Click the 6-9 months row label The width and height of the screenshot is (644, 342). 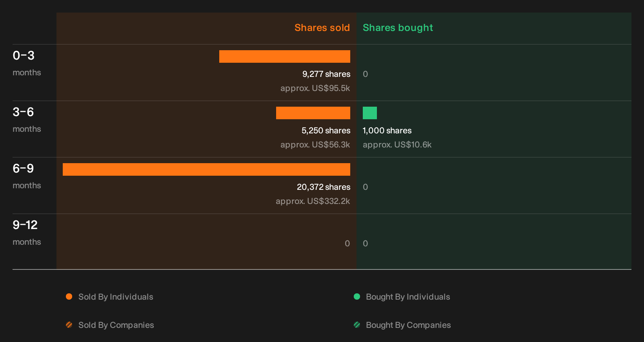[x=27, y=176]
